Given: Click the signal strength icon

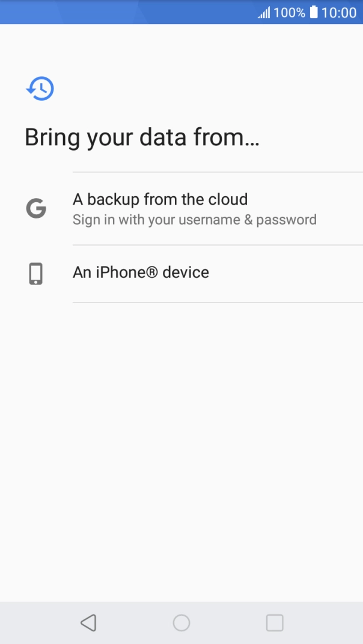Looking at the screenshot, I should pyautogui.click(x=263, y=11).
